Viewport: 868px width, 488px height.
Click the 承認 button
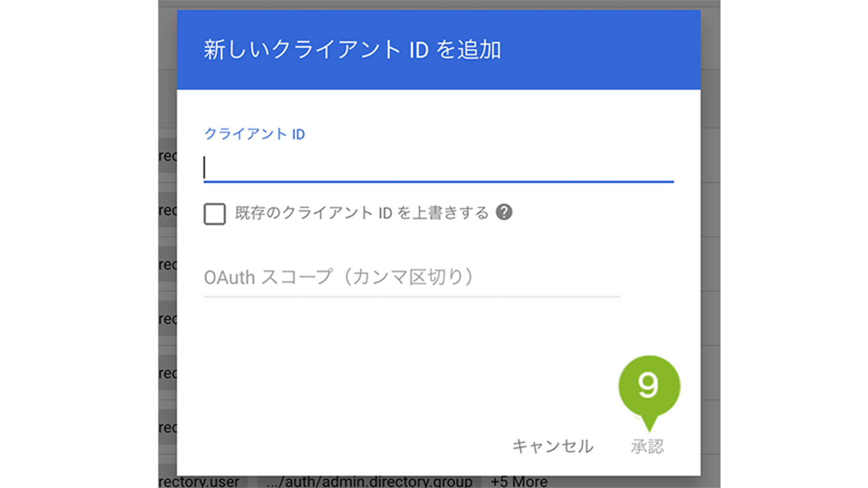[647, 446]
